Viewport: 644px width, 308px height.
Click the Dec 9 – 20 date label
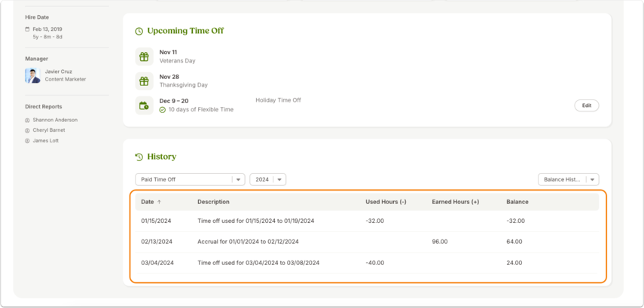174,101
